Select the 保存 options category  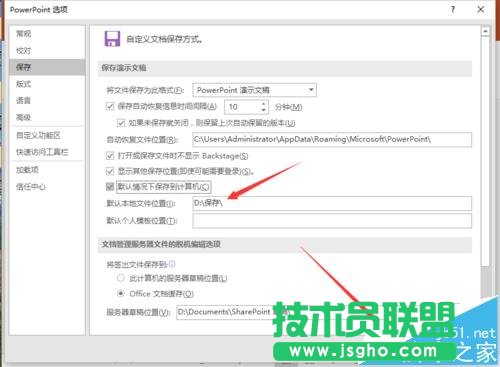point(47,67)
